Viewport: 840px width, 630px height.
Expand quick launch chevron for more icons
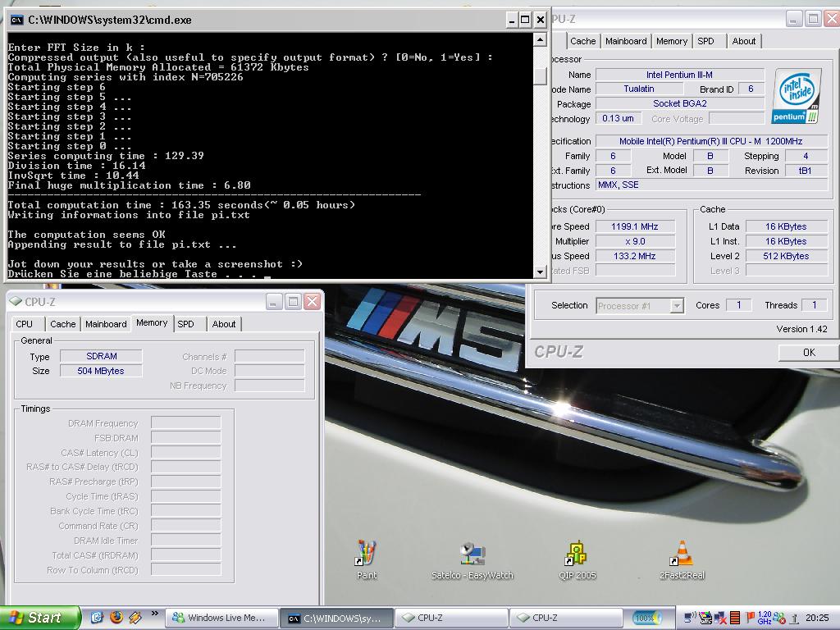[x=155, y=614]
